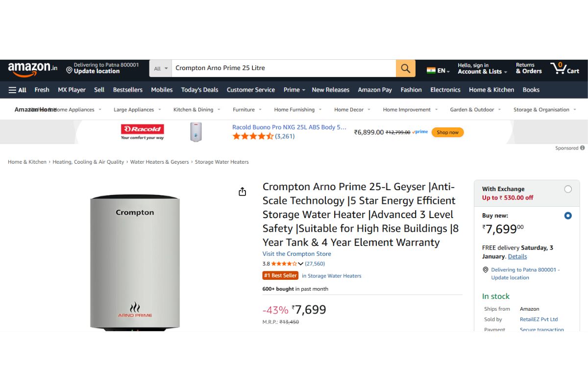Click the search box with Crompton text

(283, 69)
